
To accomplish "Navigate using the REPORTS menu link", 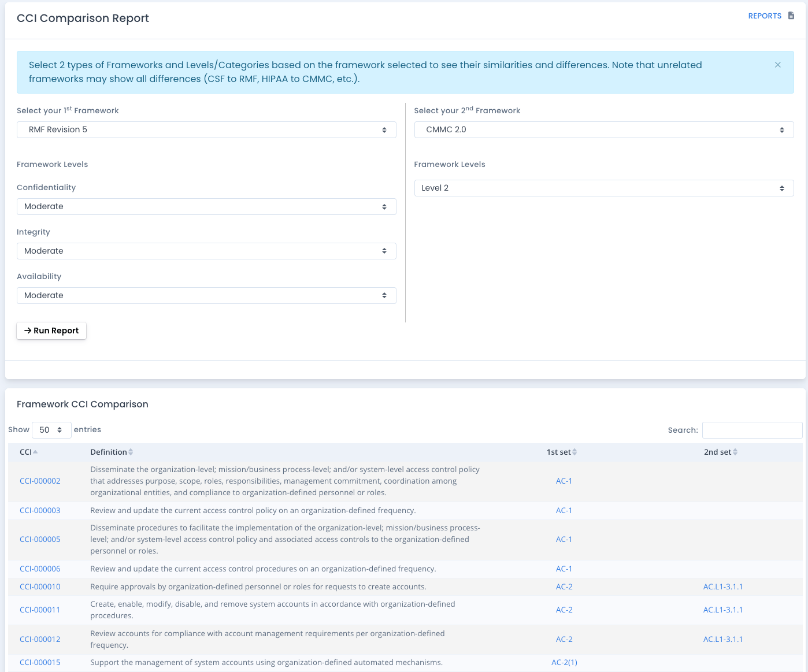I will (765, 16).
